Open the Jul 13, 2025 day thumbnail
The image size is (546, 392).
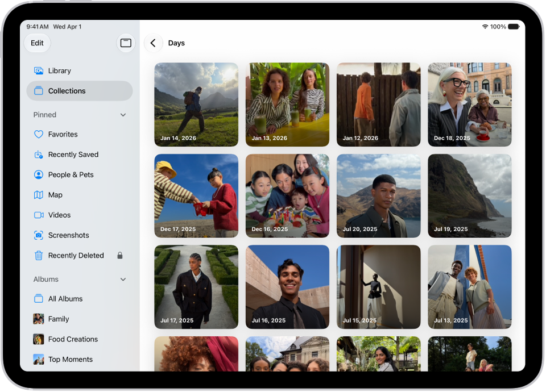[470, 287]
